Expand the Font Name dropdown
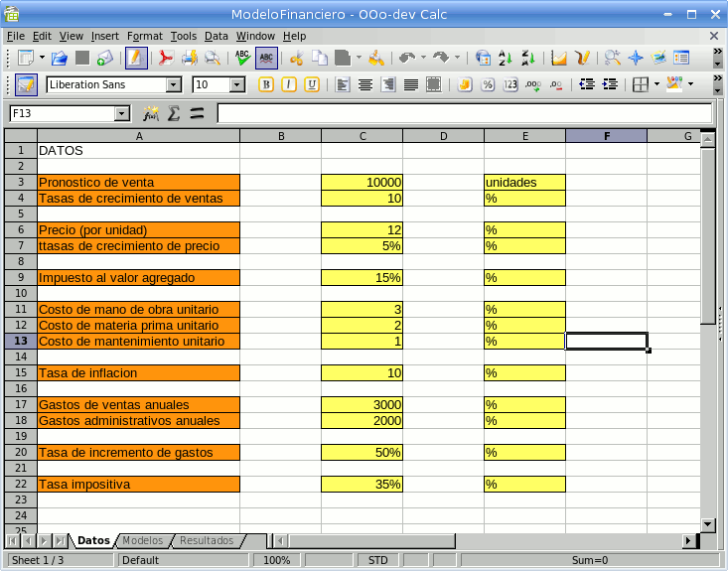The width and height of the screenshot is (728, 571). [174, 85]
